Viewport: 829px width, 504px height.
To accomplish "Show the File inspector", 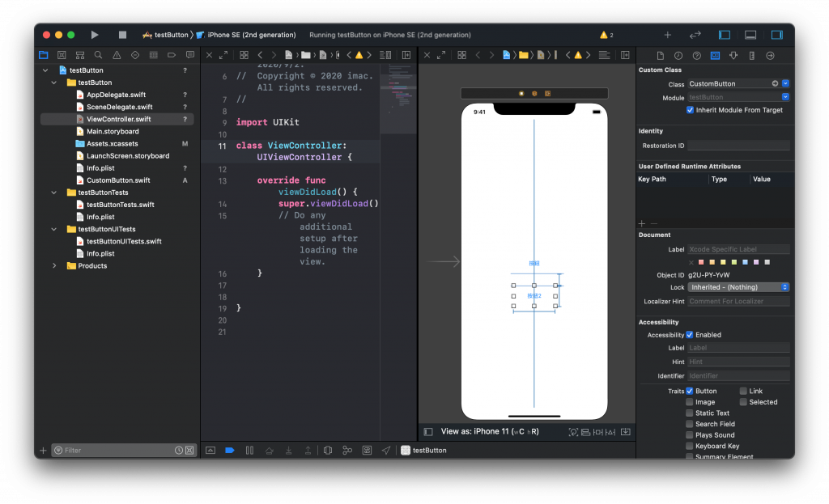I will pos(661,56).
